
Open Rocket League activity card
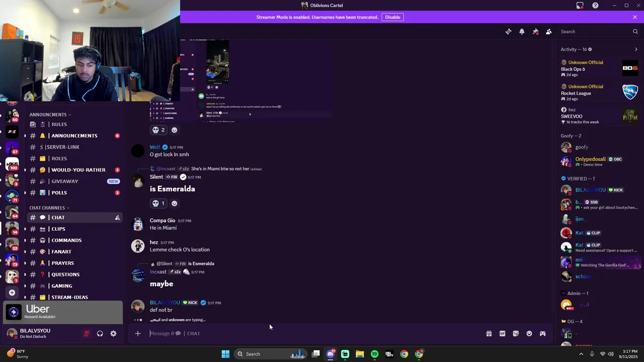tap(600, 93)
